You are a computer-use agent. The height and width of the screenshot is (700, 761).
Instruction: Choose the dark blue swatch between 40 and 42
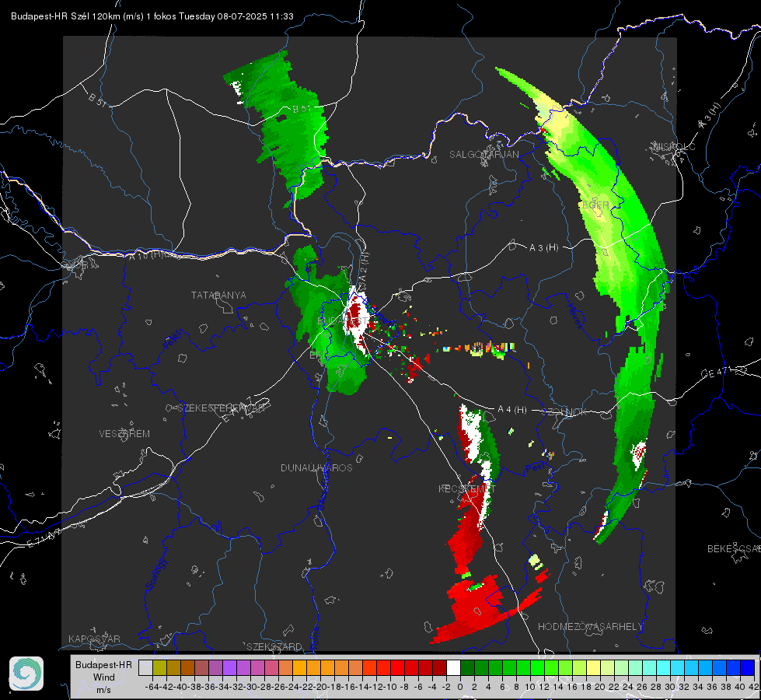[x=748, y=668]
